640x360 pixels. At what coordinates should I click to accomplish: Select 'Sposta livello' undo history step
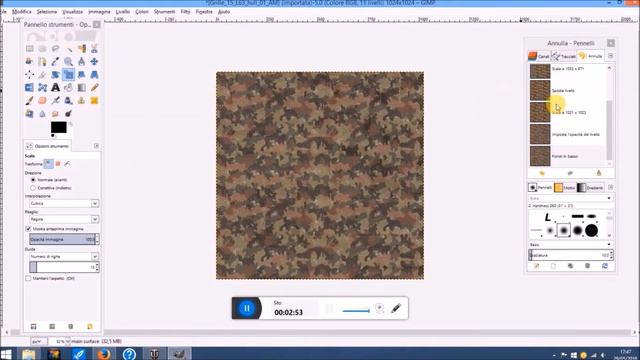(567, 91)
